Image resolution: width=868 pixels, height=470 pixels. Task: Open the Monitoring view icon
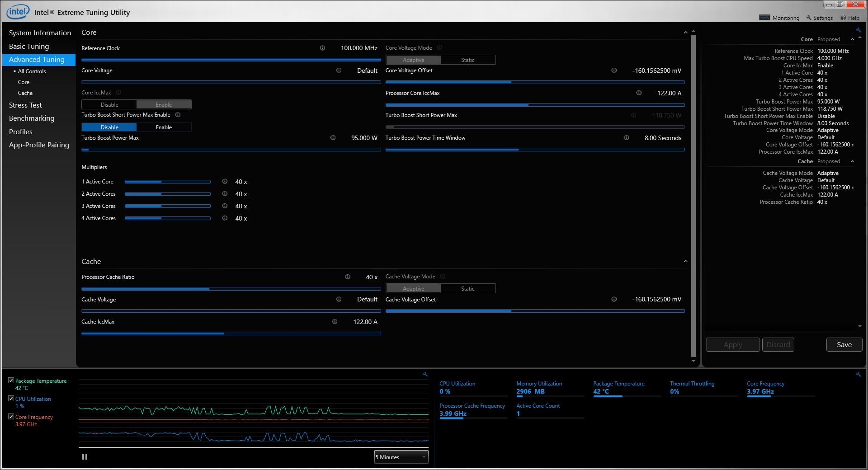(x=764, y=18)
